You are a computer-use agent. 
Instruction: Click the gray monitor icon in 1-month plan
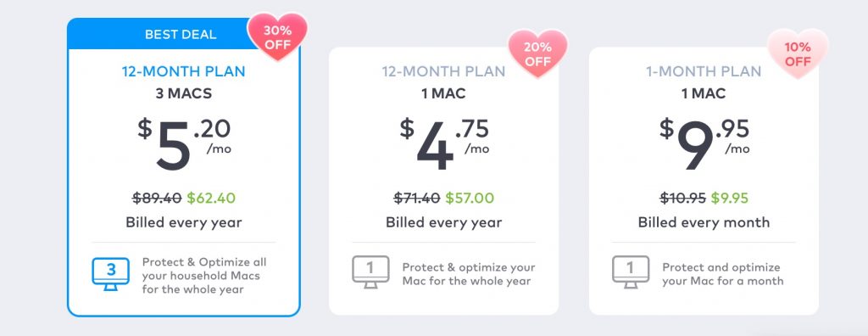point(631,272)
